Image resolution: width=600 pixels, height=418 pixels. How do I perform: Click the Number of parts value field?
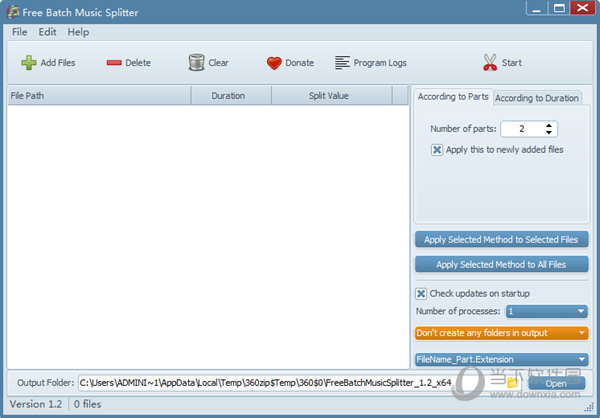(x=522, y=129)
